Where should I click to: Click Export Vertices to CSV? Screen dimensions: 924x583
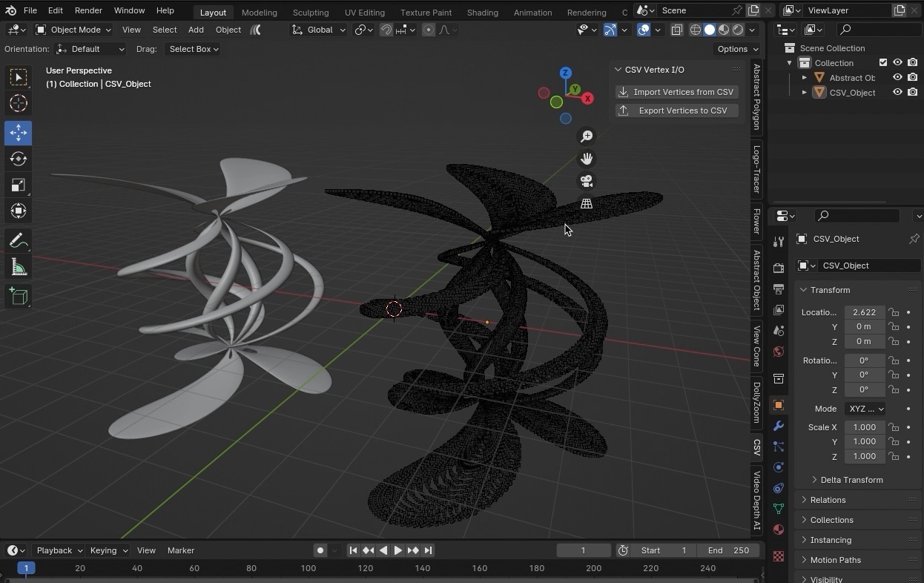point(676,110)
